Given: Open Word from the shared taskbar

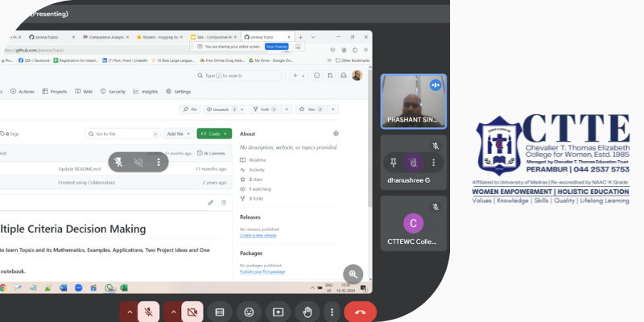Looking at the screenshot, I should point(63,288).
